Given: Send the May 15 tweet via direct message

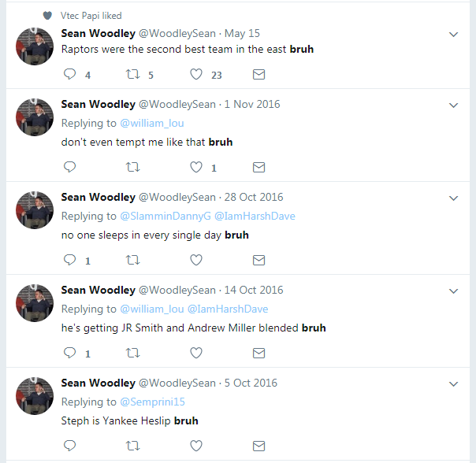Looking at the screenshot, I should point(259,74).
